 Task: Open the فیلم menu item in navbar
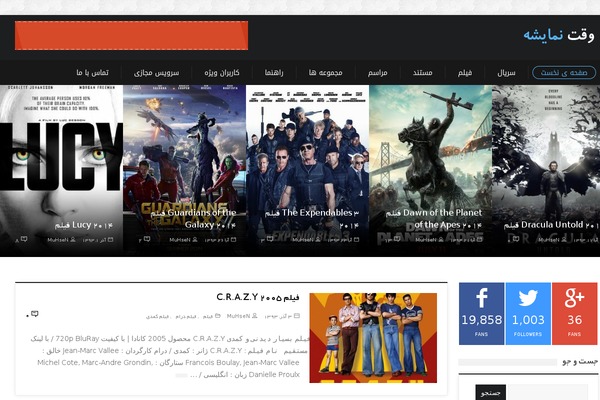coord(465,72)
